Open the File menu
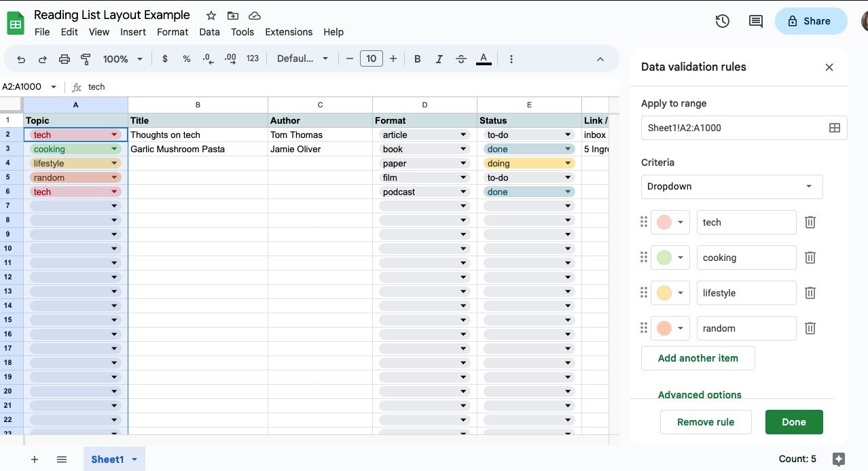 (x=42, y=32)
